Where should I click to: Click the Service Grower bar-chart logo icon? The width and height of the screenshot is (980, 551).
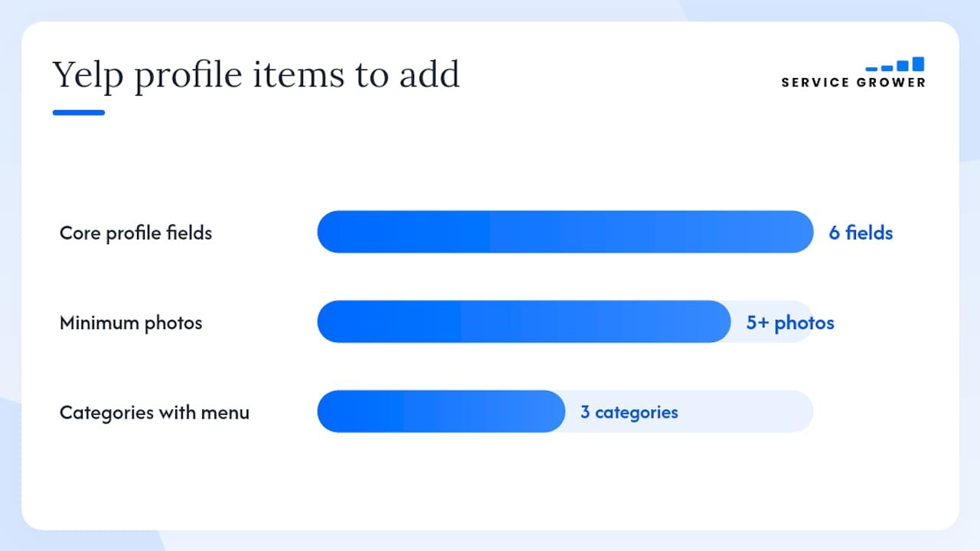tap(894, 64)
